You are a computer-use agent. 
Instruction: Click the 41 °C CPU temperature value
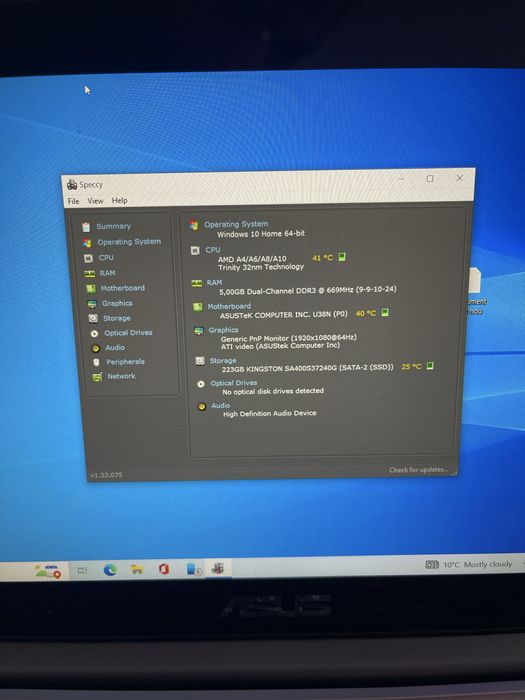click(x=322, y=258)
